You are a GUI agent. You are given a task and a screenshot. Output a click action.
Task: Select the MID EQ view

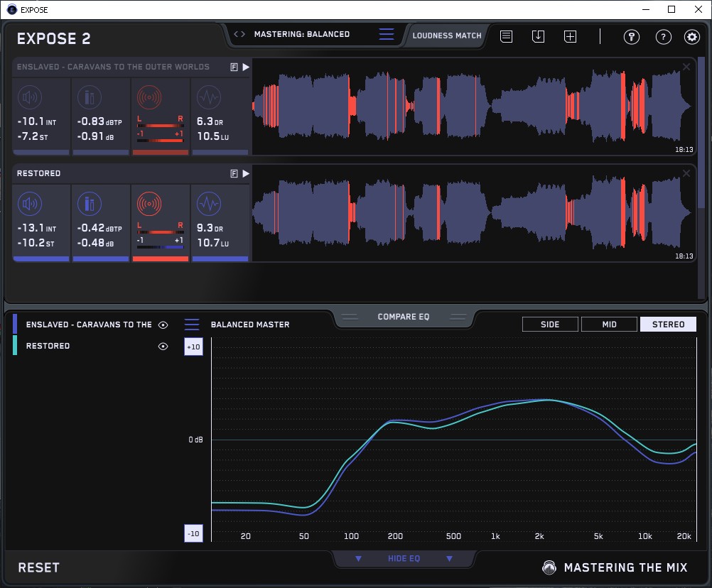609,325
